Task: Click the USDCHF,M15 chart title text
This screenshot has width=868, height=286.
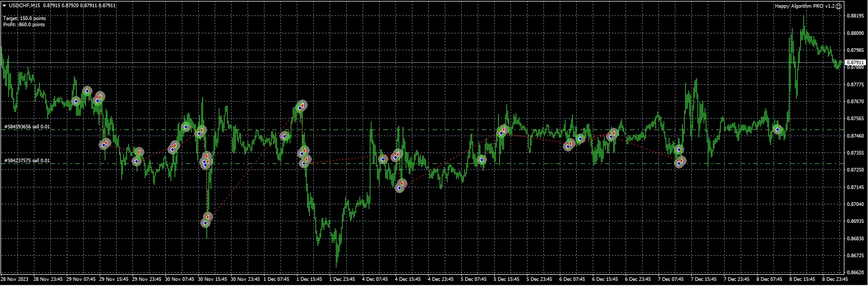Action: (24, 5)
